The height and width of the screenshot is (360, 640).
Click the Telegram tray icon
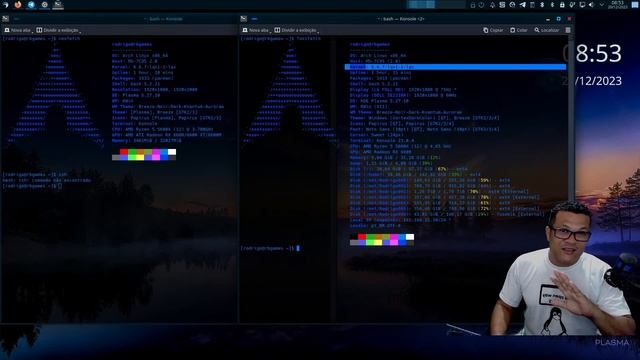(523, 5)
